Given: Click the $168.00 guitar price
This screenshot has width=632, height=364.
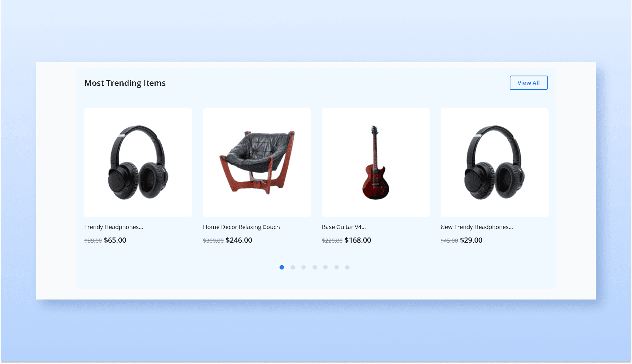Looking at the screenshot, I should click(x=358, y=240).
